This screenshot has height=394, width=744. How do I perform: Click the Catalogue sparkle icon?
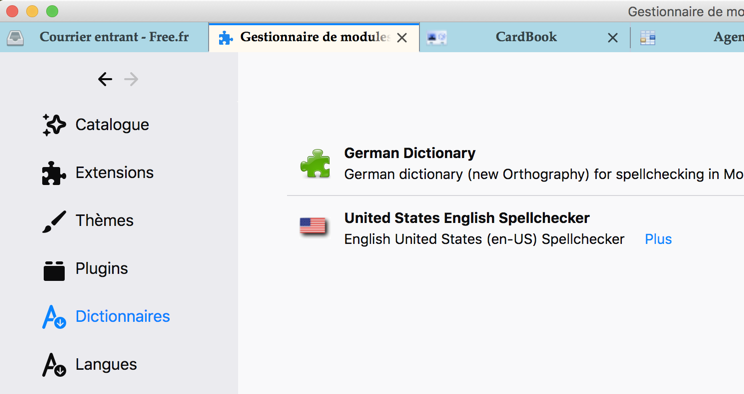54,125
